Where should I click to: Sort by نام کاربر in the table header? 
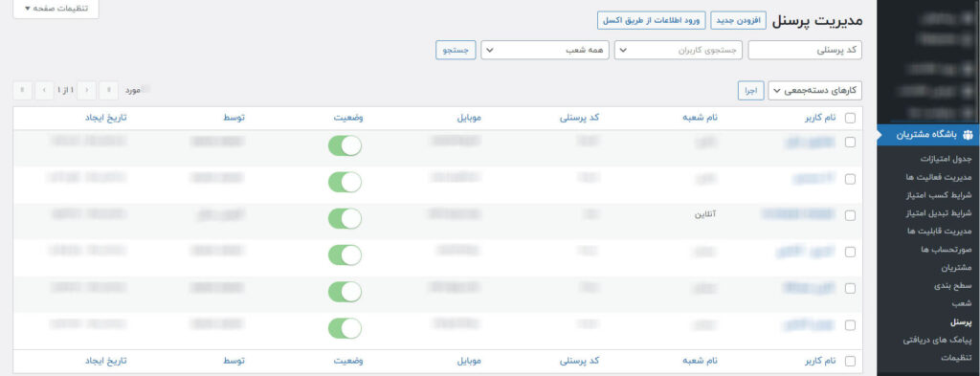point(820,118)
